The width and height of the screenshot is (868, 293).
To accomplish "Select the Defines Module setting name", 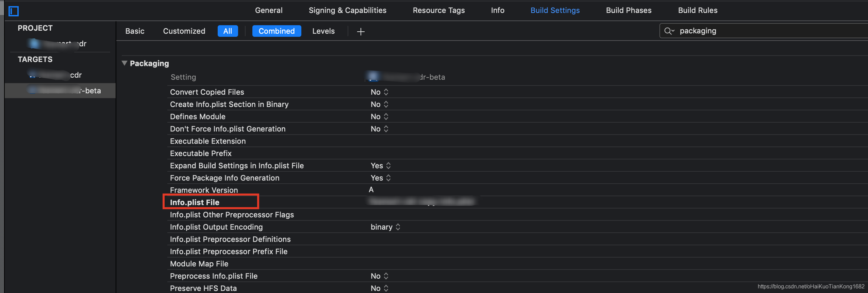I will tap(198, 117).
